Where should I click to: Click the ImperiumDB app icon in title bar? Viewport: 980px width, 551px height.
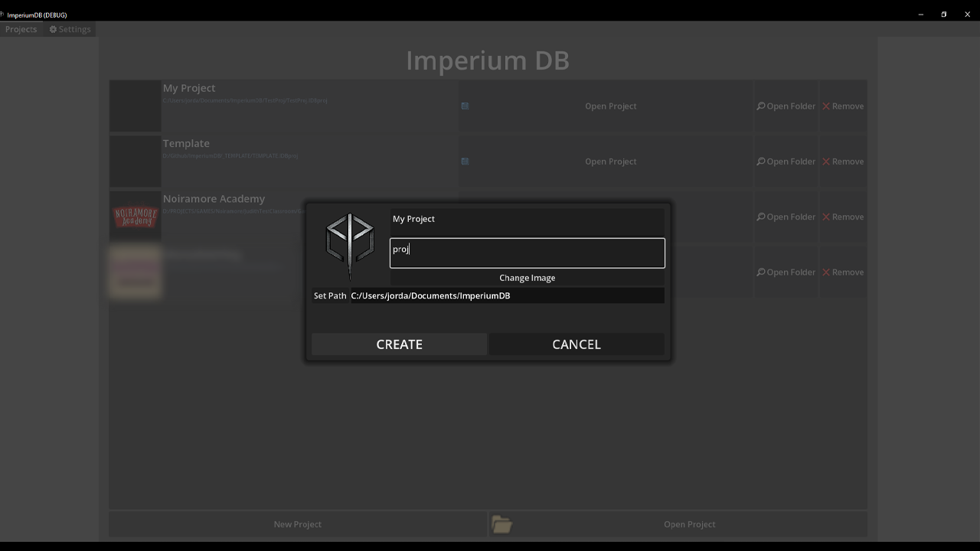coord(2,15)
